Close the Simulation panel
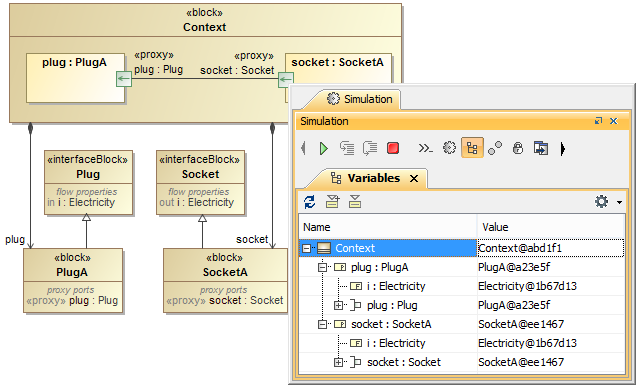 (x=614, y=121)
